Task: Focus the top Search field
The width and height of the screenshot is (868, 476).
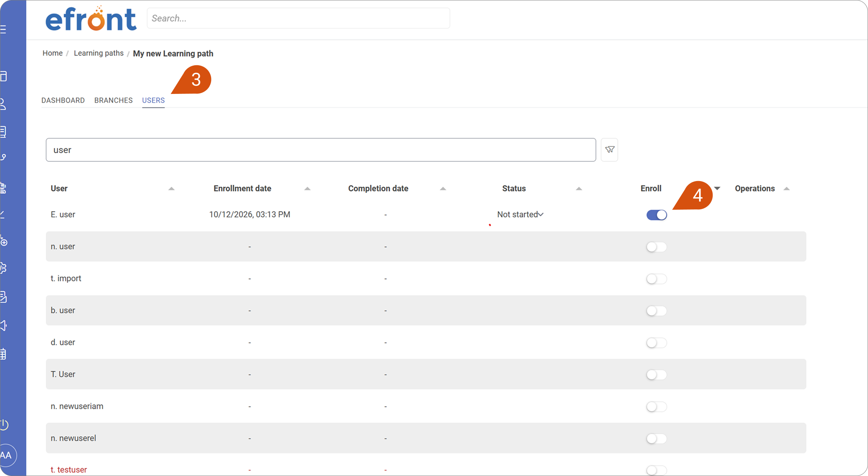Action: coord(298,18)
